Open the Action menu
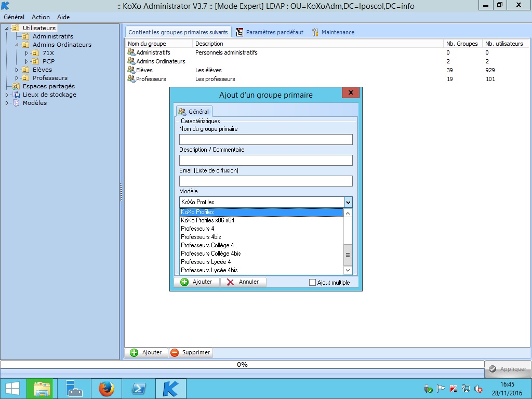The height and width of the screenshot is (399, 532). (41, 17)
